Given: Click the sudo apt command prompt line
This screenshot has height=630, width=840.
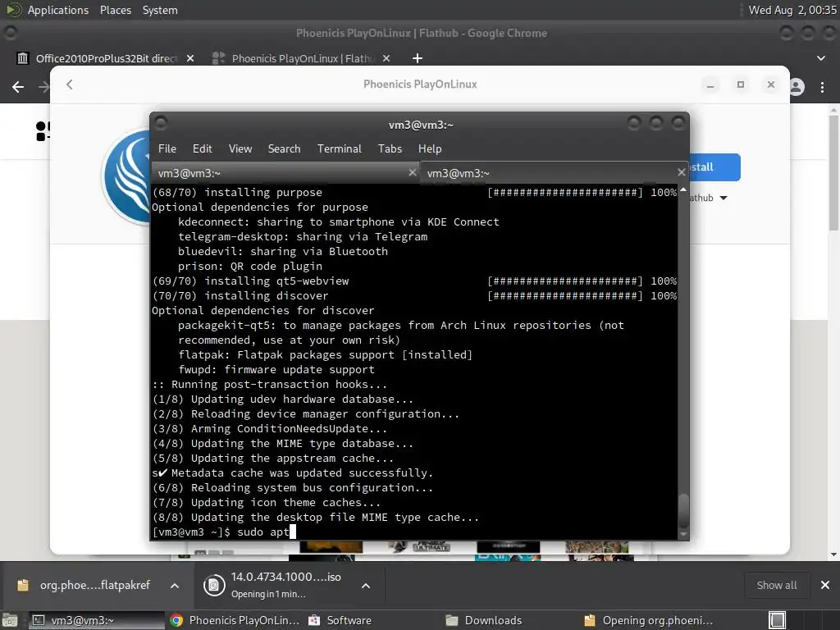Looking at the screenshot, I should tap(224, 532).
